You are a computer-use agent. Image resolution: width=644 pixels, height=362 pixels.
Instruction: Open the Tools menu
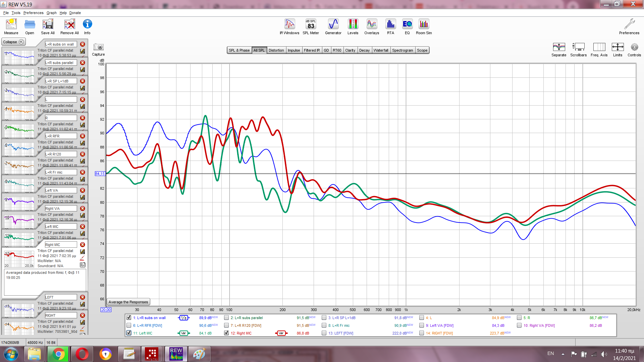16,13
